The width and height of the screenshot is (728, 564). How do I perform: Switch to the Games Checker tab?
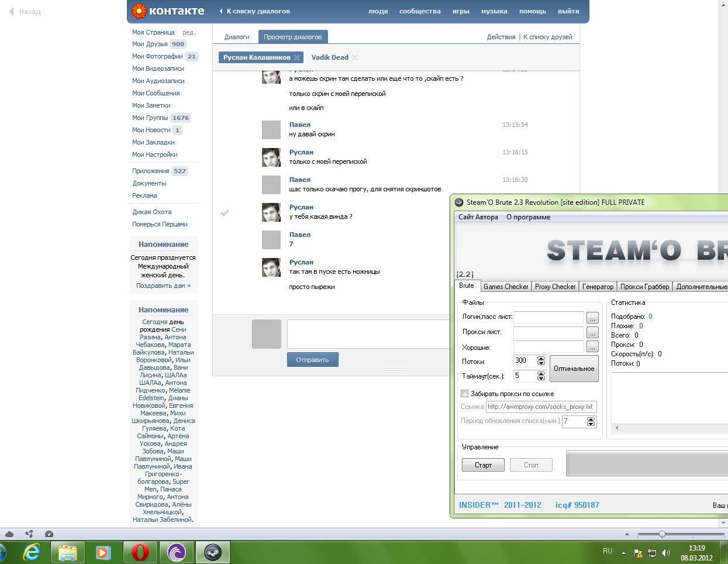[x=506, y=287]
